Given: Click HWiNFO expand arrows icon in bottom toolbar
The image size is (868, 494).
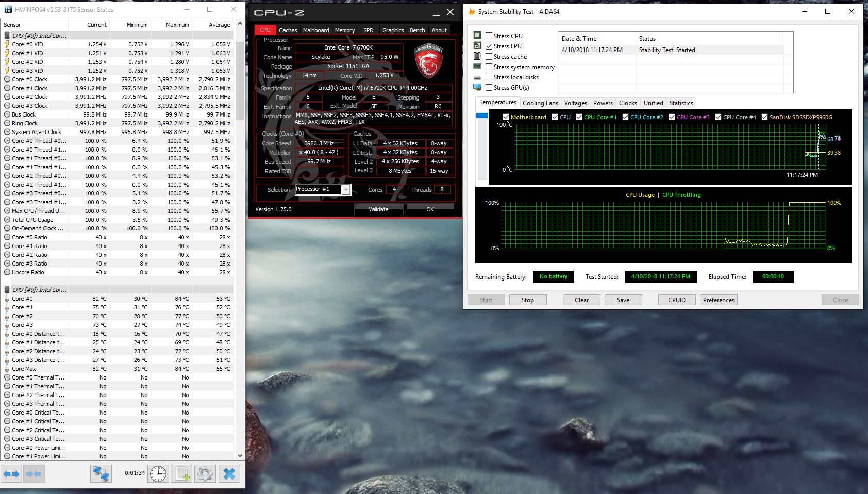Looking at the screenshot, I should click(11, 473).
